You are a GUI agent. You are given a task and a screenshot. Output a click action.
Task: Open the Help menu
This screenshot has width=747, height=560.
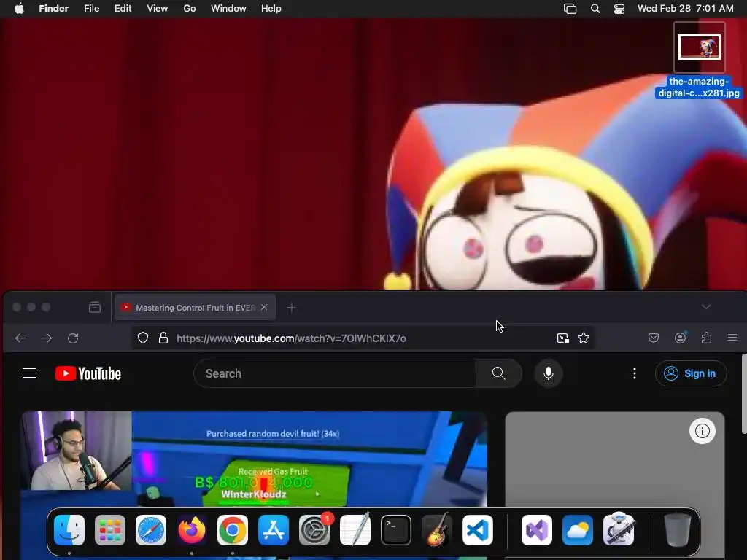pyautogui.click(x=271, y=9)
